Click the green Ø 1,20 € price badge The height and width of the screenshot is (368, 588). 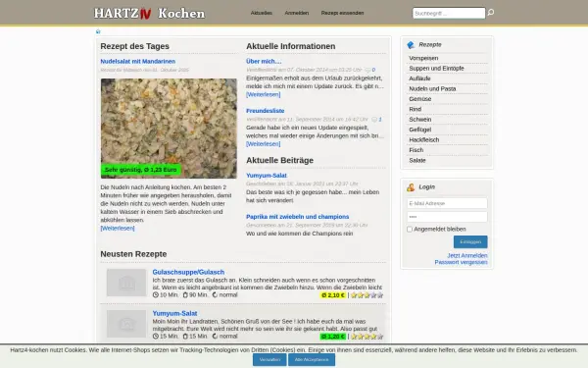tap(333, 337)
